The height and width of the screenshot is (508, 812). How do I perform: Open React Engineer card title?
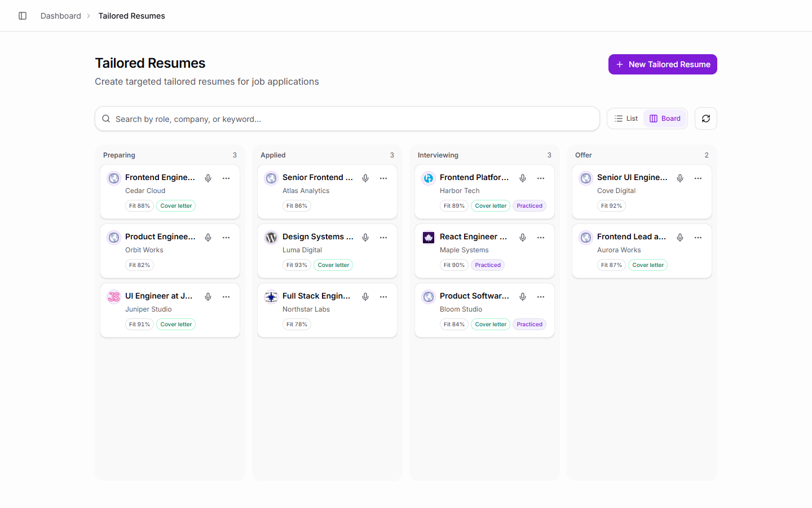tap(474, 237)
